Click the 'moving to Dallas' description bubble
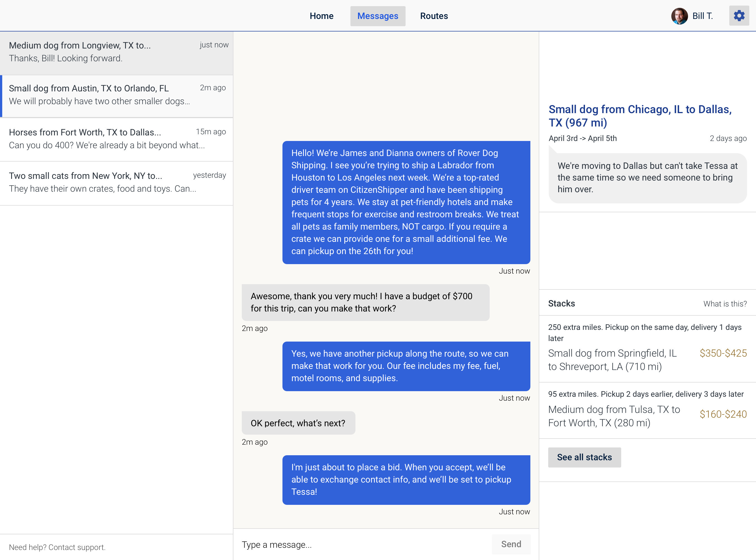Viewport: 756px width, 560px height. pos(647,178)
